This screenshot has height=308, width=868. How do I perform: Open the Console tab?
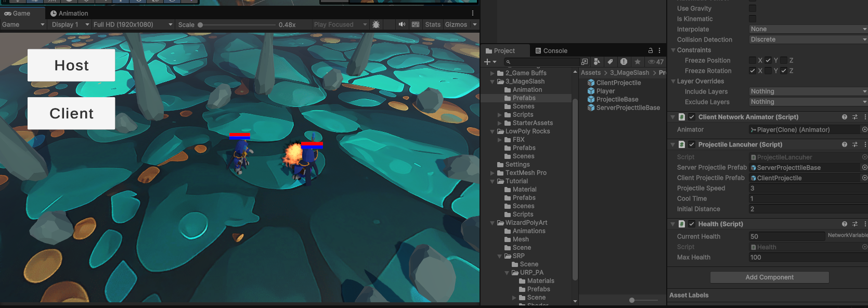click(x=551, y=50)
